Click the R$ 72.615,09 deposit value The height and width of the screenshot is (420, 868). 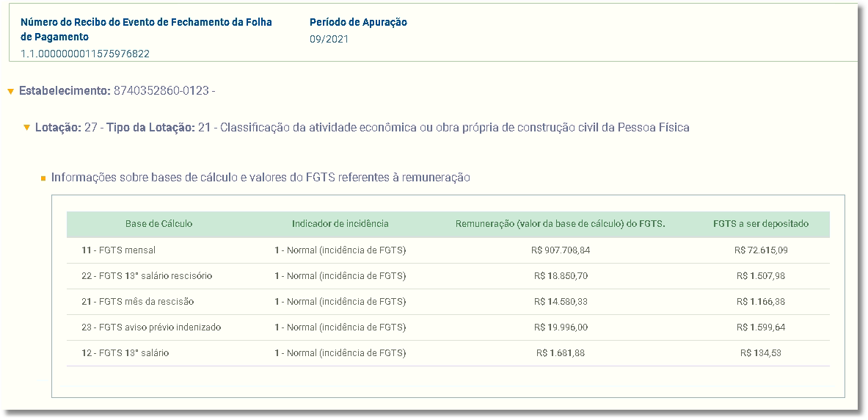tap(761, 250)
